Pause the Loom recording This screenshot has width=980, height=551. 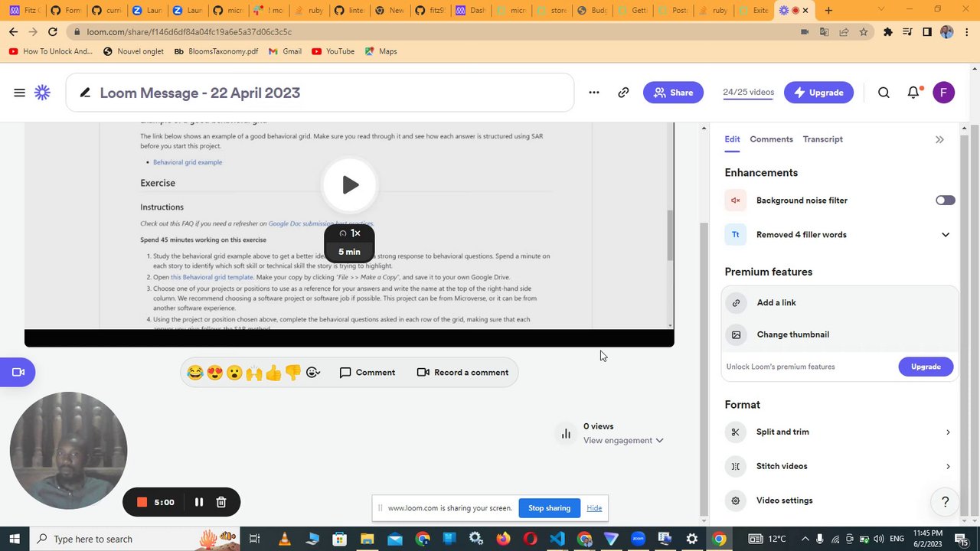coord(198,502)
